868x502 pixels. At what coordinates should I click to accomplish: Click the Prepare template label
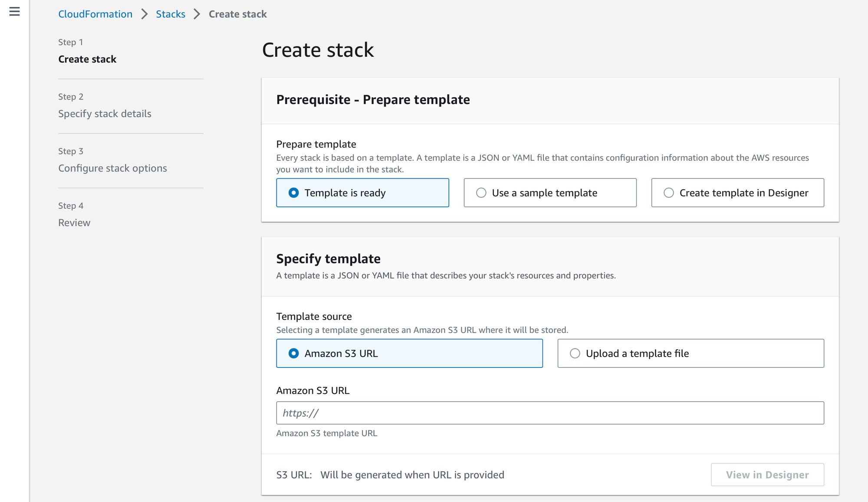pyautogui.click(x=316, y=144)
